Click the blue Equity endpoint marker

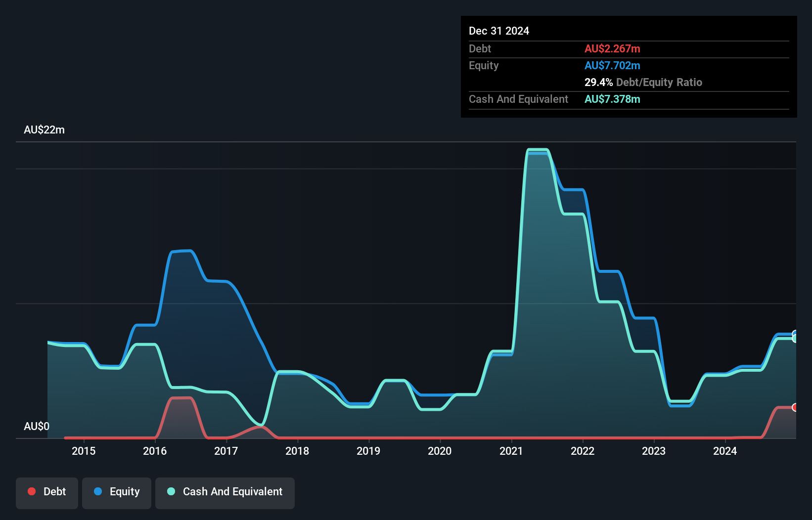(x=795, y=334)
